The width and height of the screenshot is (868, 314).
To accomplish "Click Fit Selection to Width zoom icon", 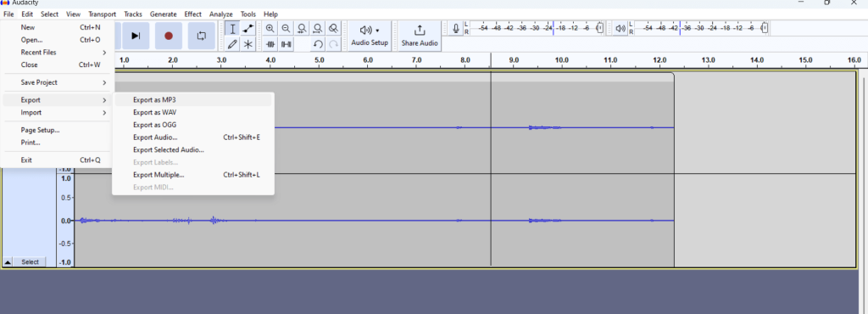I will 302,29.
